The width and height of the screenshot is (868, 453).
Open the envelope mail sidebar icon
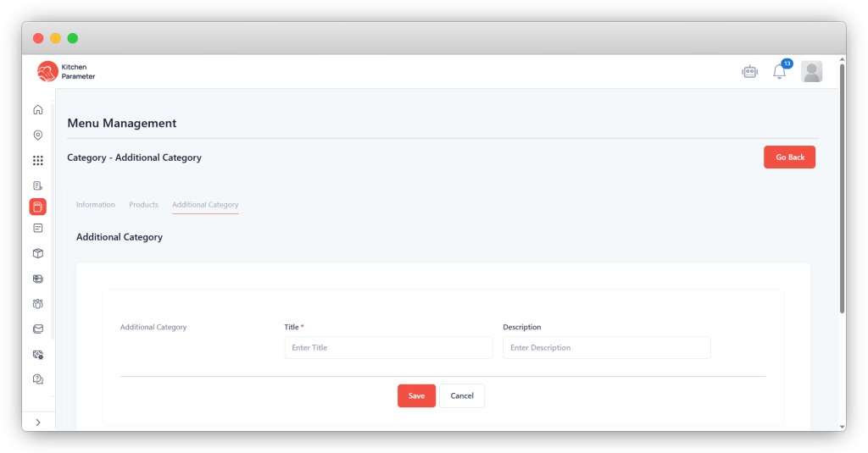coord(37,329)
